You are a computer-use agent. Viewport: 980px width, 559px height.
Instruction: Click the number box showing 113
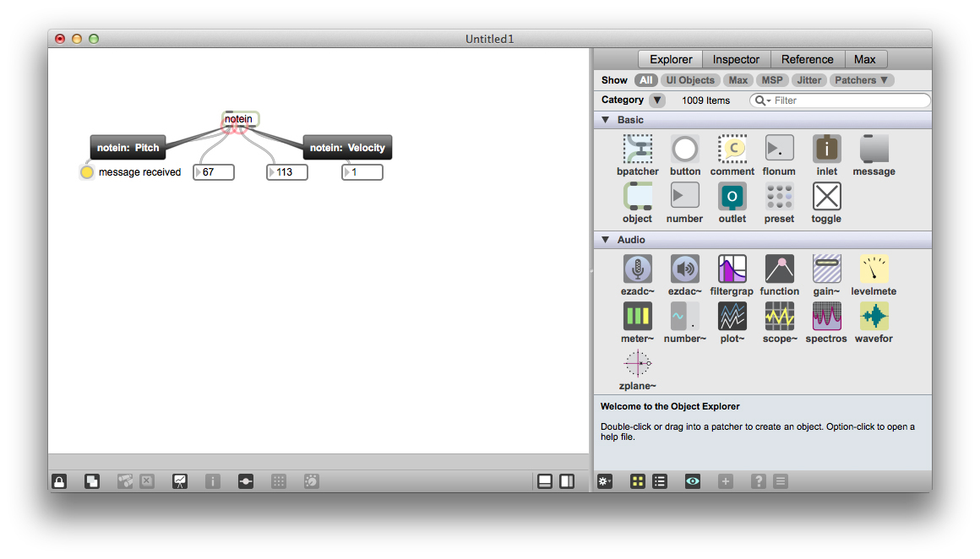click(x=287, y=171)
